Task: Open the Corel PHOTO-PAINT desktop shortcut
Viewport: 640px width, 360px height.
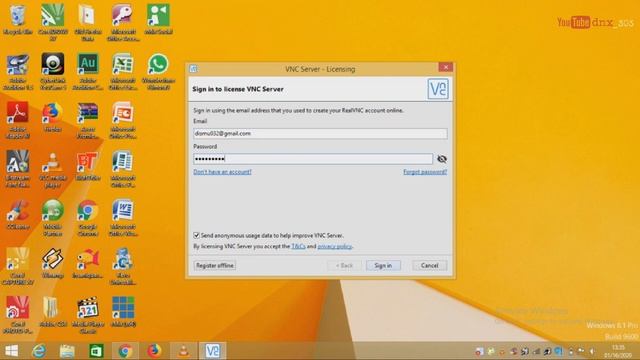Action: pyautogui.click(x=18, y=315)
